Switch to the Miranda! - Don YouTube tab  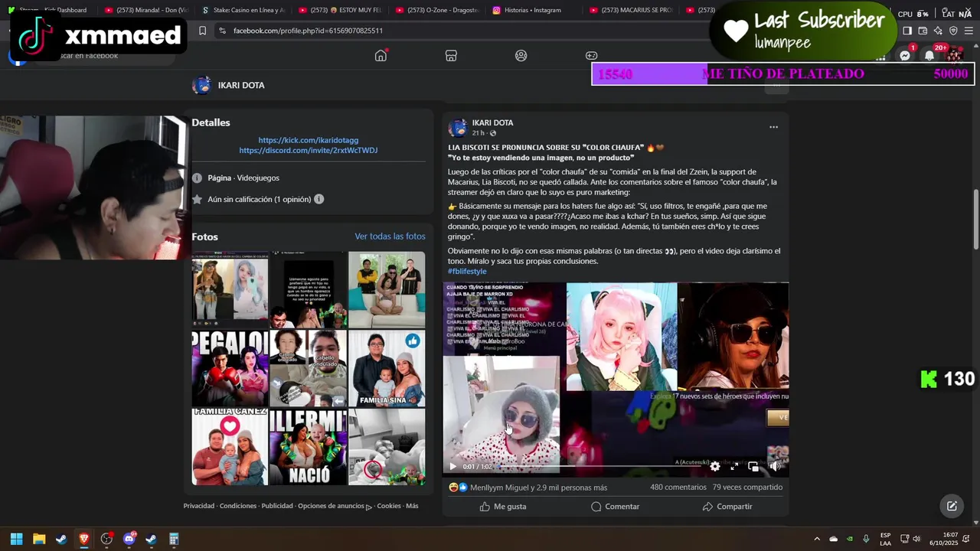pos(145,10)
